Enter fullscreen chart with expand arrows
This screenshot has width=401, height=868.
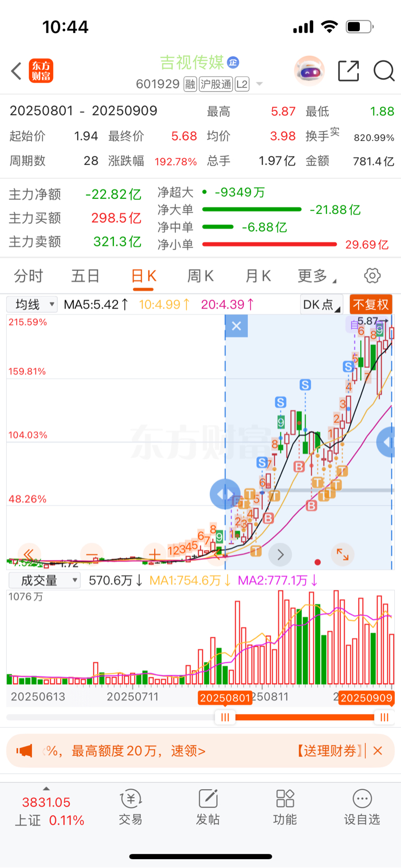coord(343,554)
